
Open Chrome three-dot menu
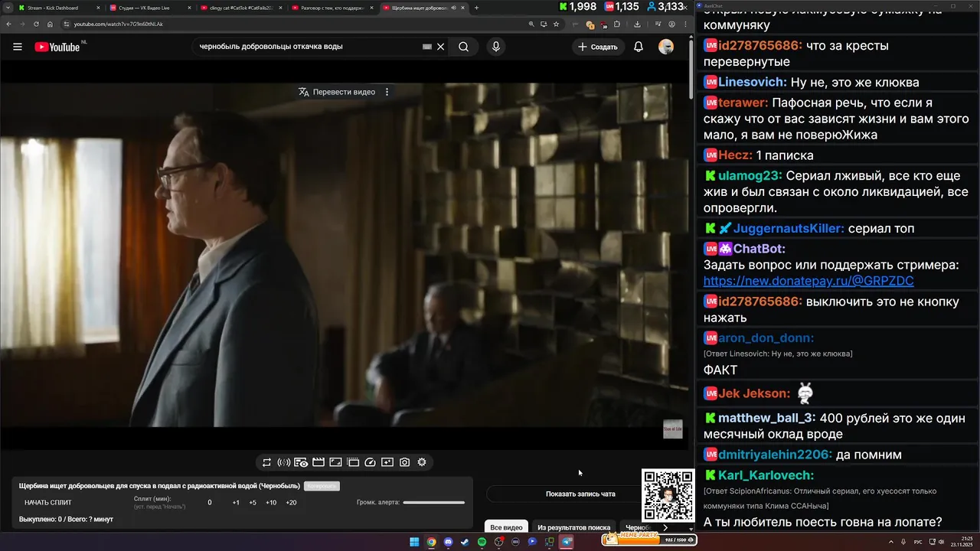685,24
